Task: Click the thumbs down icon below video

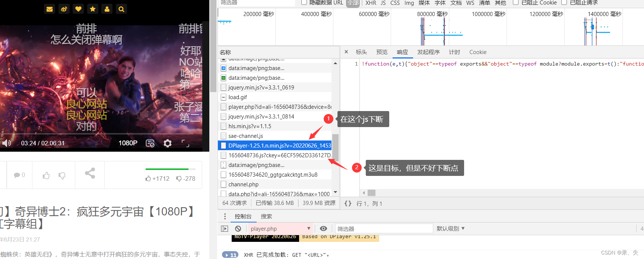Action: (x=62, y=175)
